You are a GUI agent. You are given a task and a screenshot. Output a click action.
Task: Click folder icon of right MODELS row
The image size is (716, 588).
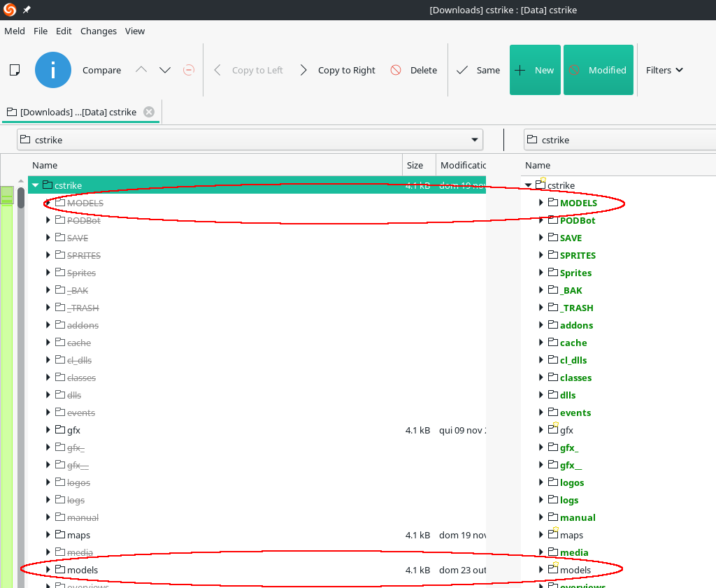click(553, 202)
